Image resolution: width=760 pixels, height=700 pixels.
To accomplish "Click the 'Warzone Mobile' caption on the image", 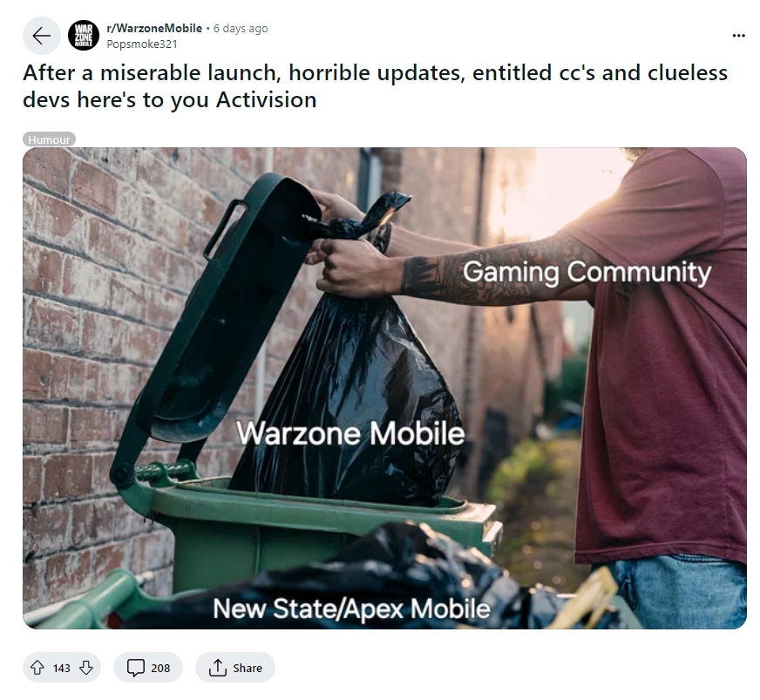I will point(350,433).
